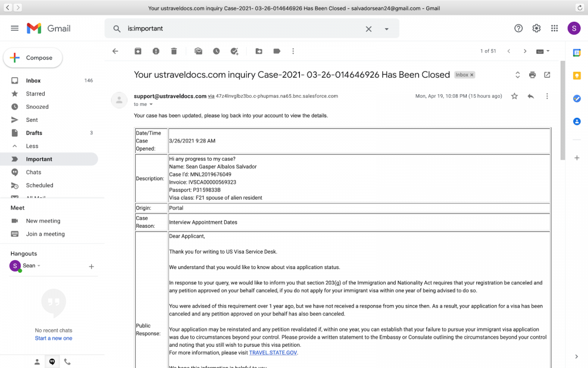Open More actions toolbar menu

click(x=293, y=51)
